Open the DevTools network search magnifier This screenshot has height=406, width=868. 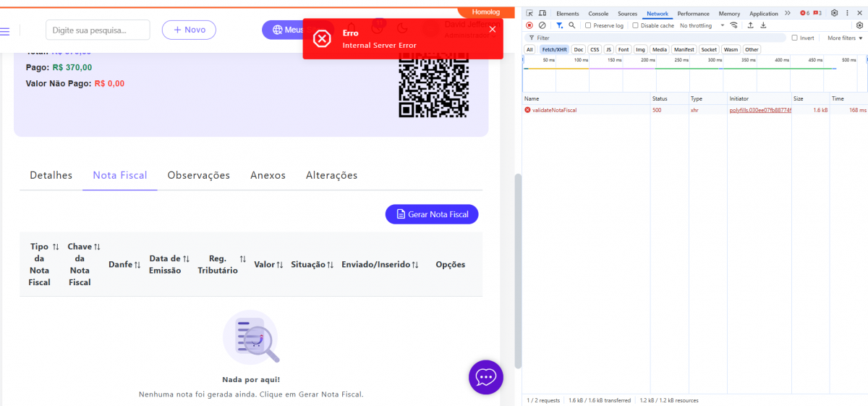pos(572,25)
